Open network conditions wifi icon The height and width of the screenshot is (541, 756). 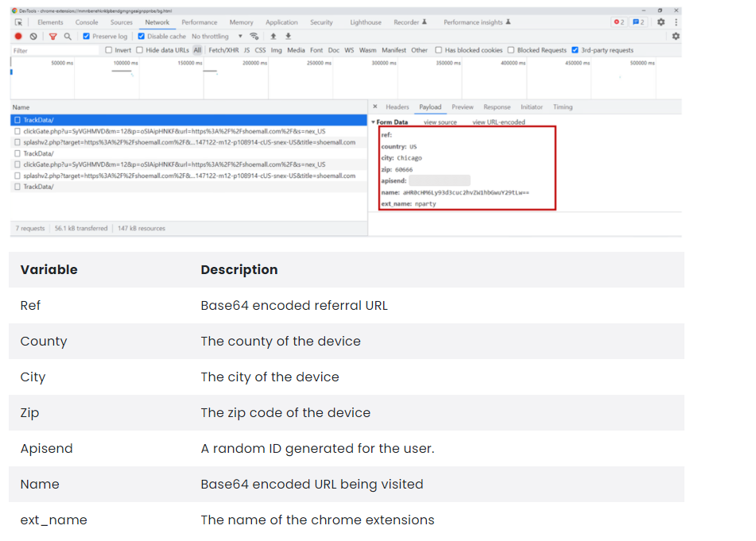coord(254,37)
